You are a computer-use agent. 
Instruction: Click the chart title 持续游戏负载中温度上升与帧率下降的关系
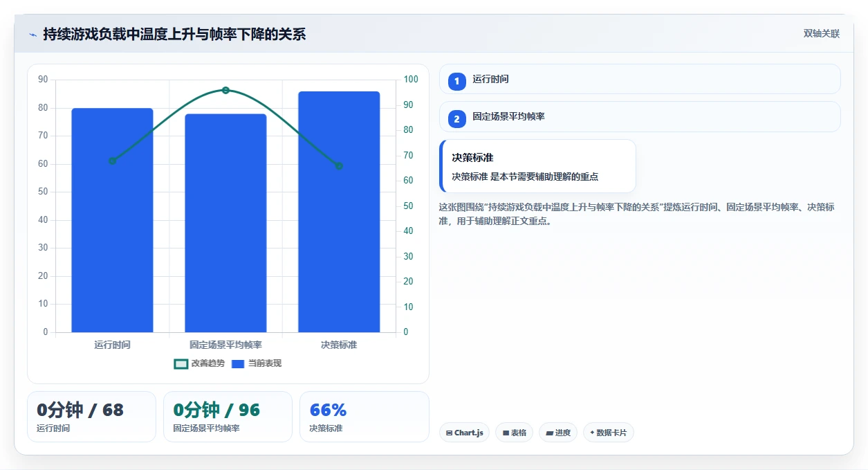coord(174,34)
